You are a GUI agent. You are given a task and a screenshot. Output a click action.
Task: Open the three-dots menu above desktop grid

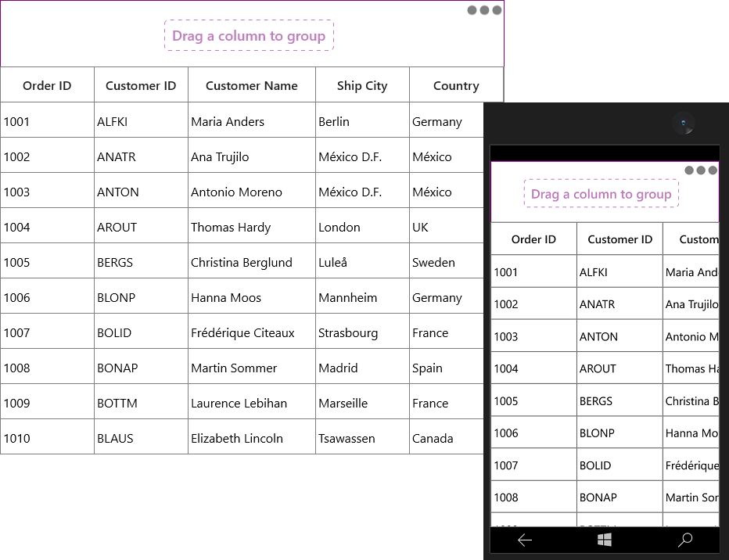(x=484, y=10)
